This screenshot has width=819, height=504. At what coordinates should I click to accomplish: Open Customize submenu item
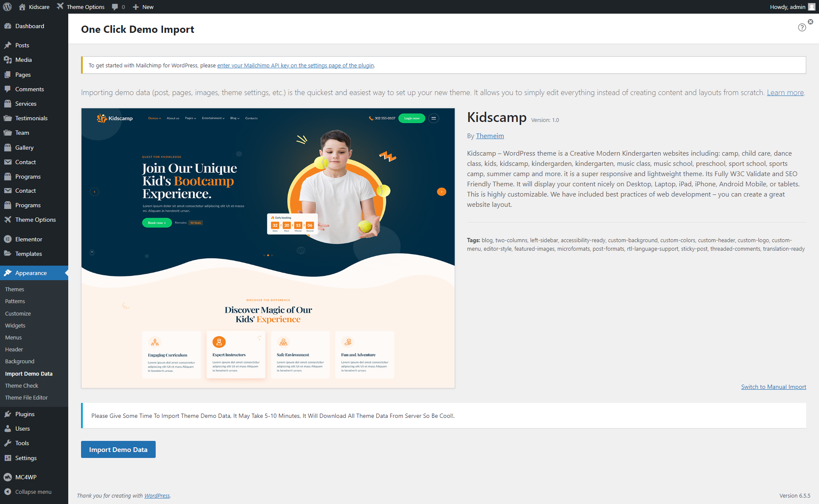coord(18,313)
